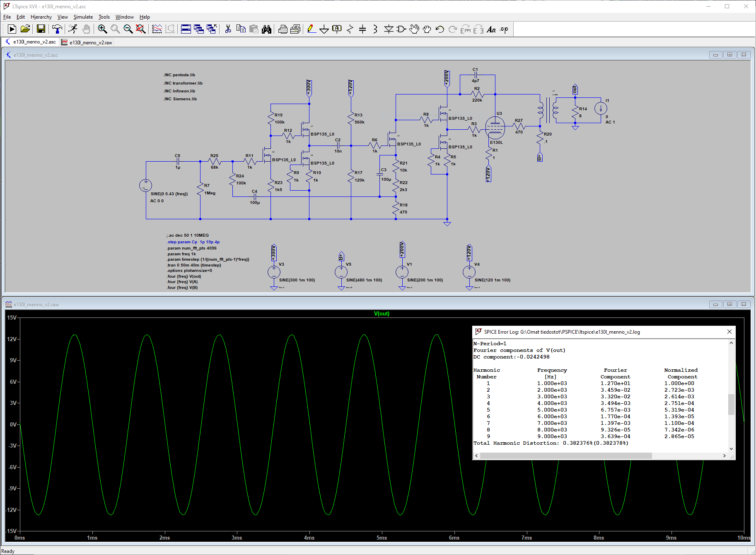Select the Label Net tool
Viewport: 756px width, 555px height.
(337, 29)
